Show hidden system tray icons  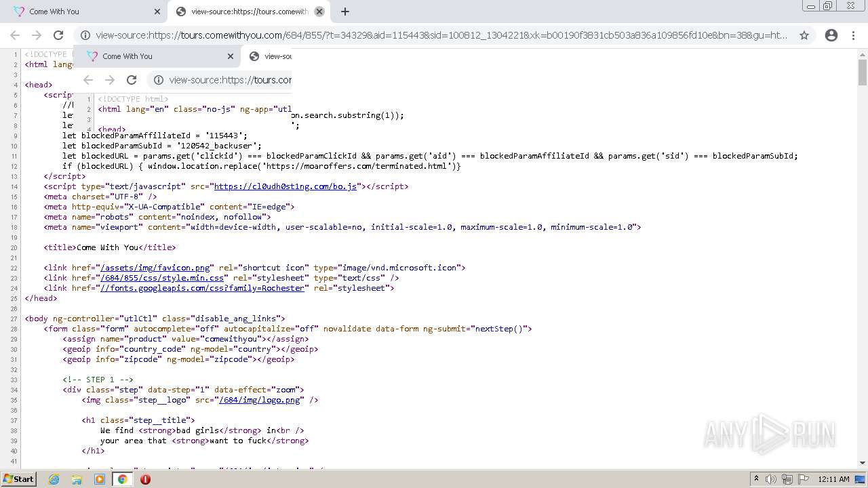(757, 479)
